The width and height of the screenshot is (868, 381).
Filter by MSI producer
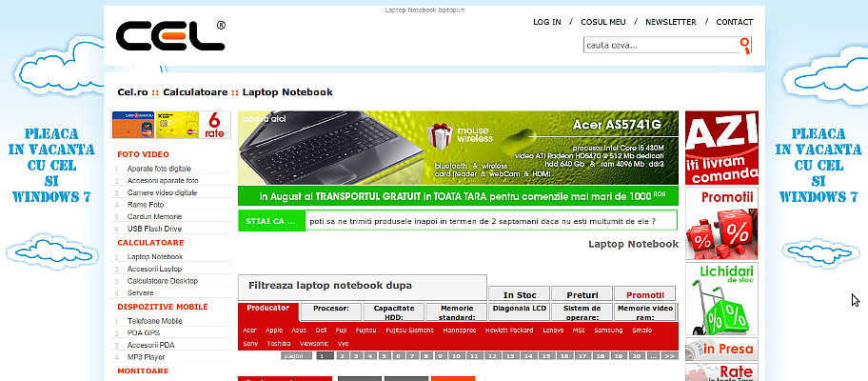pos(579,331)
